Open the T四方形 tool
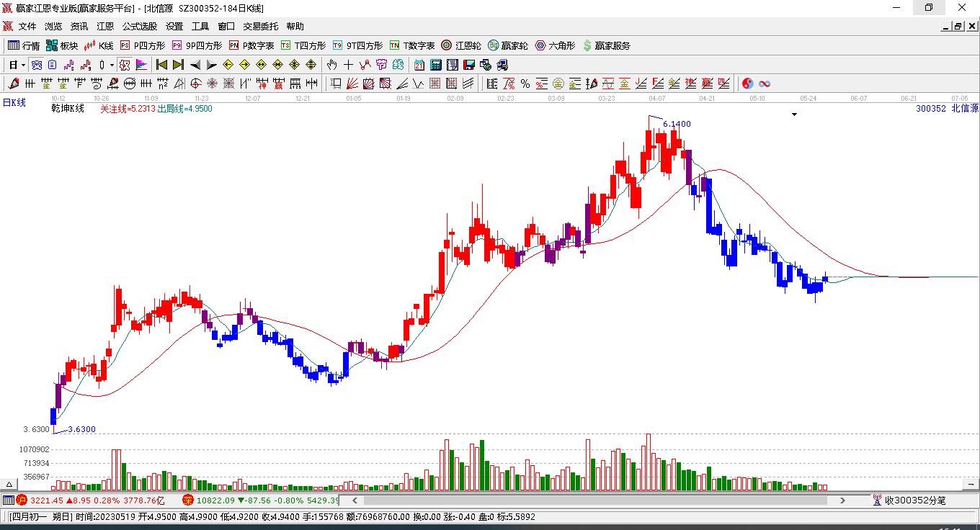 click(303, 45)
